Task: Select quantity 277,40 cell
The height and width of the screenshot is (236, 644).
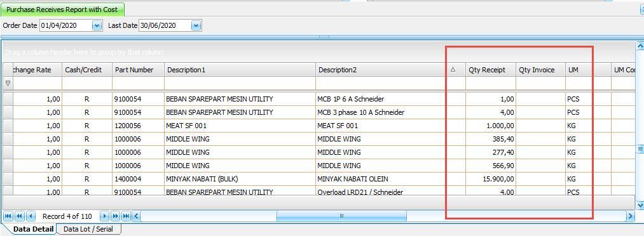Action: click(491, 152)
